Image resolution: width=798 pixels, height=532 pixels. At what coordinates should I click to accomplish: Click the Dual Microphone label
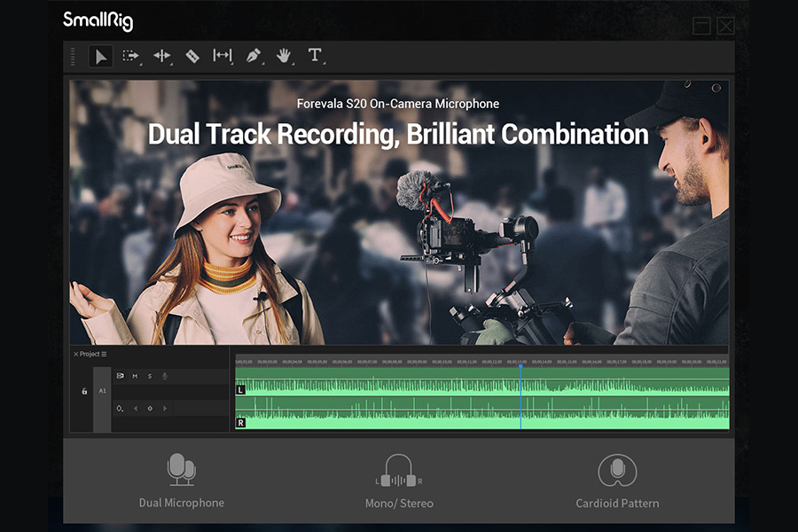182,503
